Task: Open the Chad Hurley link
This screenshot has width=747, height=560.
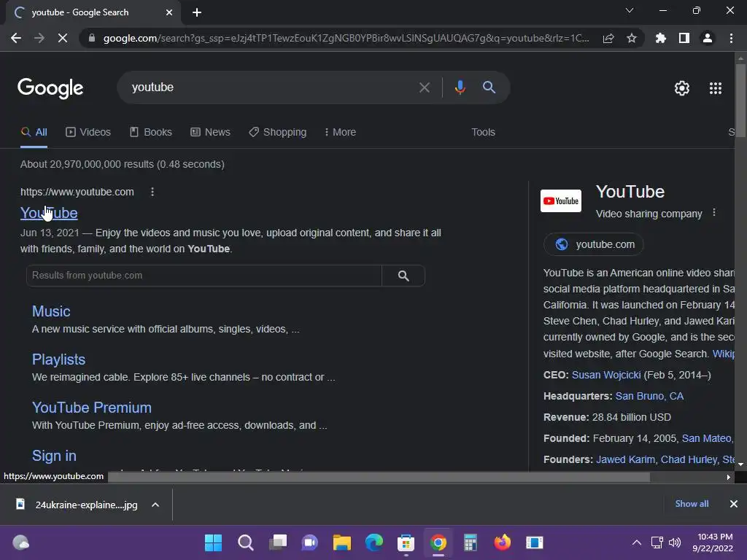Action: pyautogui.click(x=689, y=459)
